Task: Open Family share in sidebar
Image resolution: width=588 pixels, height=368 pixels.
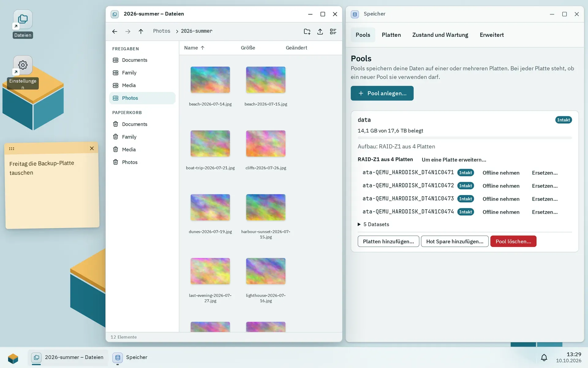Action: click(x=142, y=73)
